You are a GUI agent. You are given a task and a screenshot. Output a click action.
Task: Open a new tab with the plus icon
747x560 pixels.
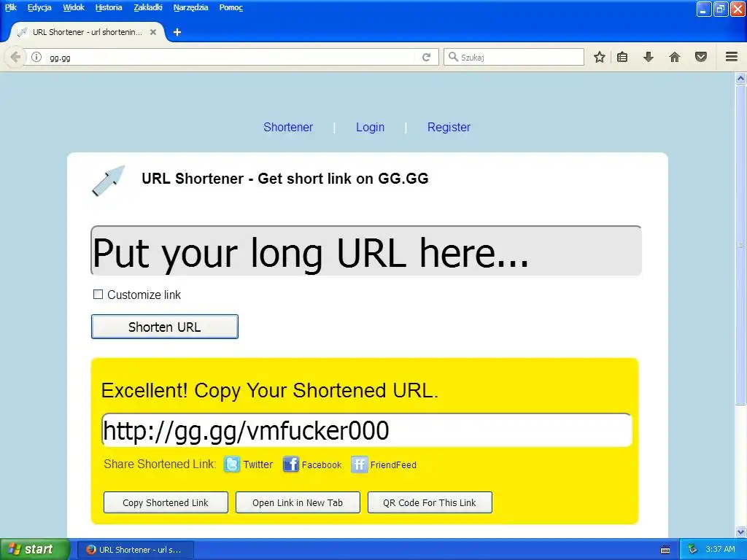177,32
